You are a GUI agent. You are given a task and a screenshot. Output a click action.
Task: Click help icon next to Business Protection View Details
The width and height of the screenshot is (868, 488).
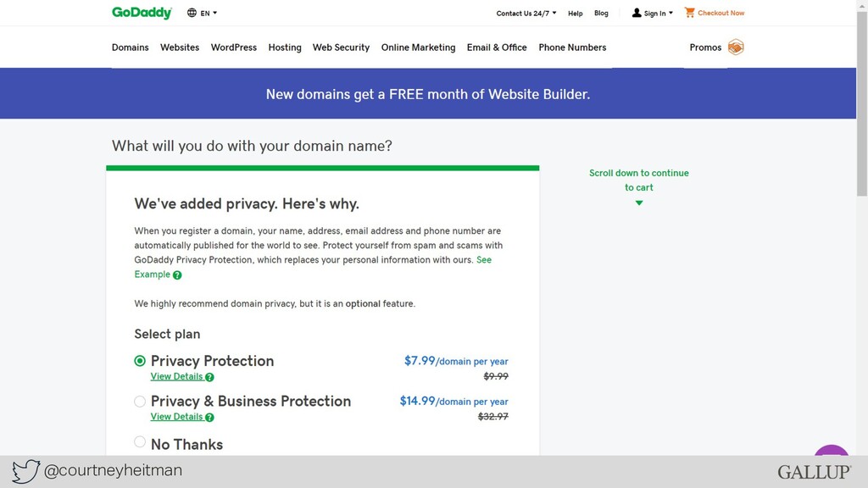pyautogui.click(x=209, y=418)
